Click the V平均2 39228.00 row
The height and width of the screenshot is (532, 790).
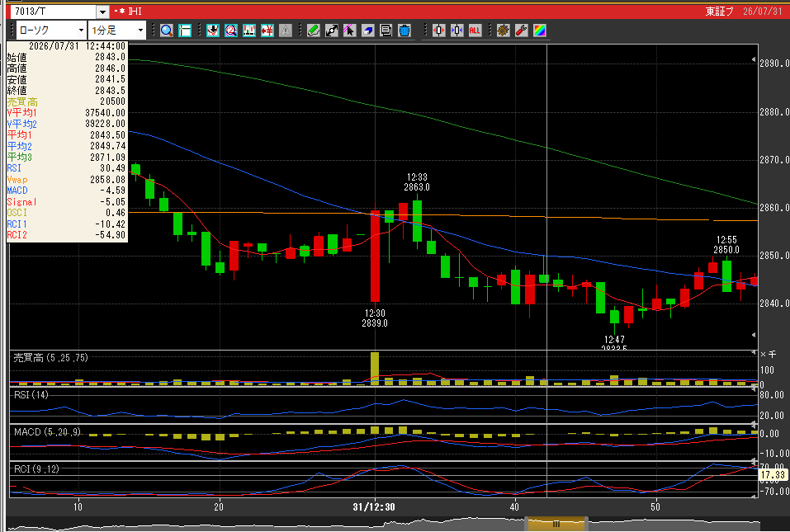point(67,124)
